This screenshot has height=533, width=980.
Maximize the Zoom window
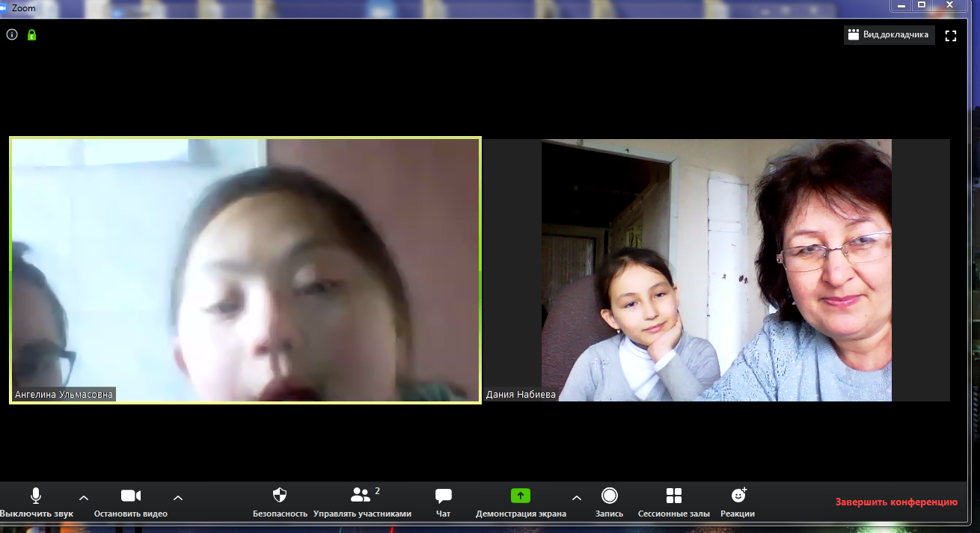(x=922, y=5)
